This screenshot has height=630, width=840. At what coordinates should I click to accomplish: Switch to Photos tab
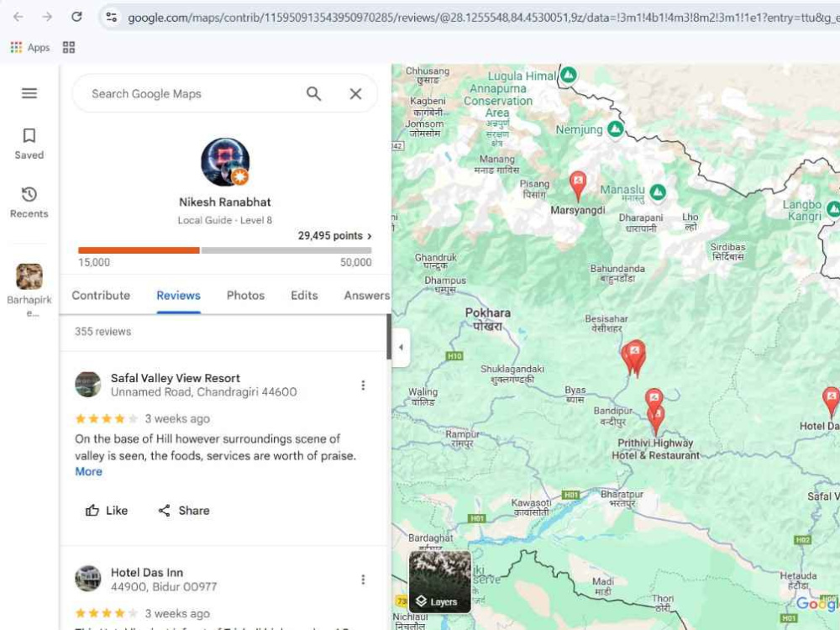tap(245, 295)
